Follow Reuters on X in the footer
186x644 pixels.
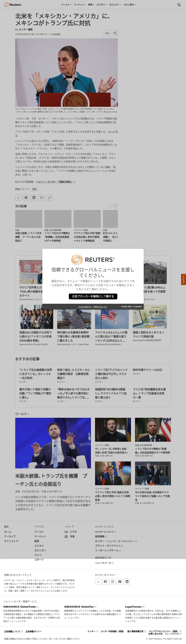(98, 581)
